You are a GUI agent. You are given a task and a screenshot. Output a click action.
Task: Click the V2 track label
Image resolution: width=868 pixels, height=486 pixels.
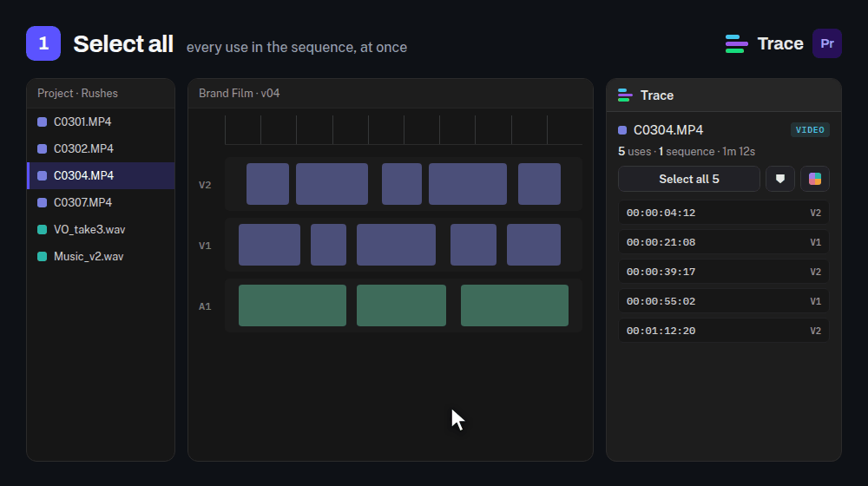pyautogui.click(x=205, y=185)
